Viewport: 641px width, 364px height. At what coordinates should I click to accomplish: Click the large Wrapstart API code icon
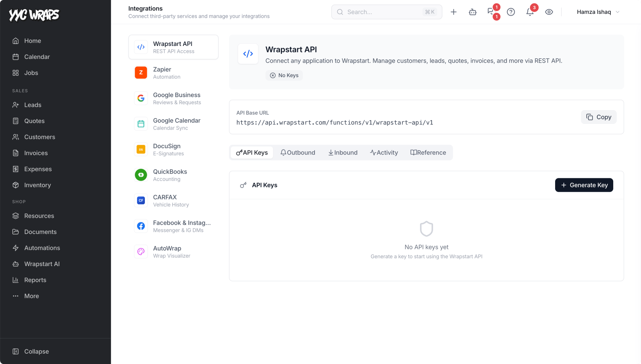(x=248, y=54)
